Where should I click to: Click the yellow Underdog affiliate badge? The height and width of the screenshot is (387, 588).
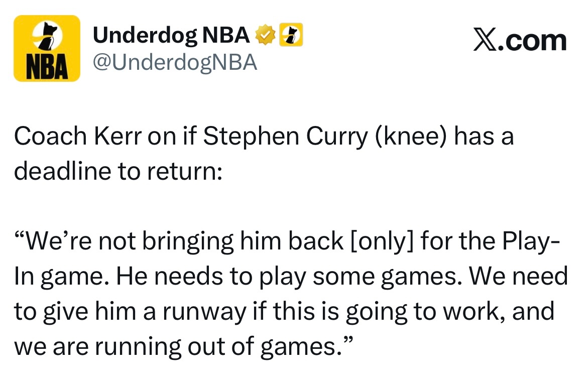tap(291, 35)
